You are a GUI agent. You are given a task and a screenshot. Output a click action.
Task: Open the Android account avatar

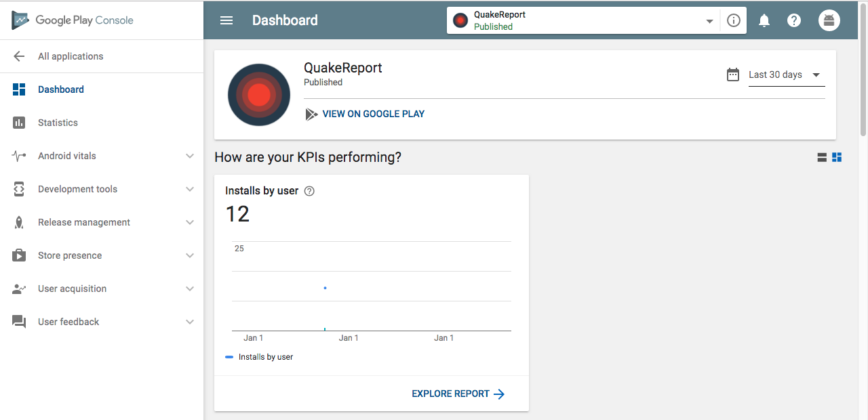click(829, 20)
